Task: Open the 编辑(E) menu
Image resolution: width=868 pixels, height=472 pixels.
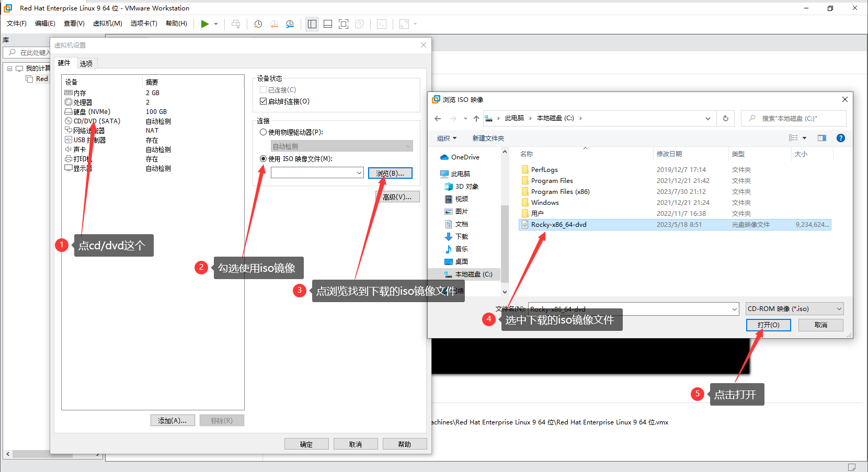Action: click(x=45, y=24)
